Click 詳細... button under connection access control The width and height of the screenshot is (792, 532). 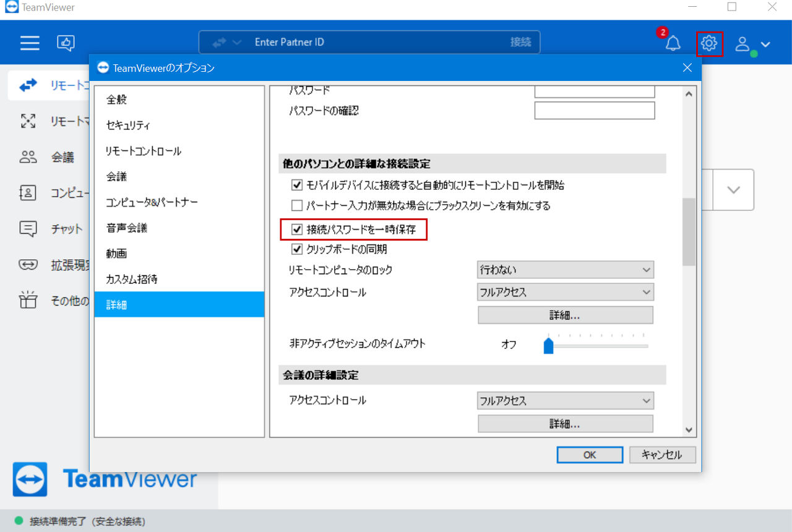tap(566, 315)
